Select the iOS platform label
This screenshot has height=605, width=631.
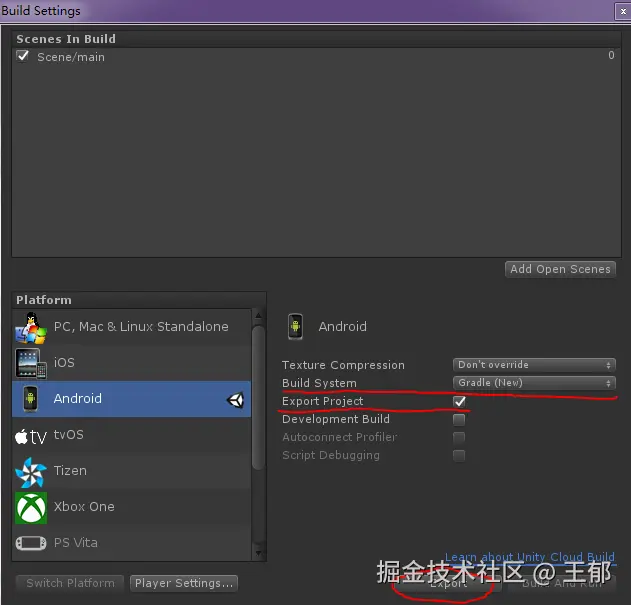pyautogui.click(x=64, y=363)
